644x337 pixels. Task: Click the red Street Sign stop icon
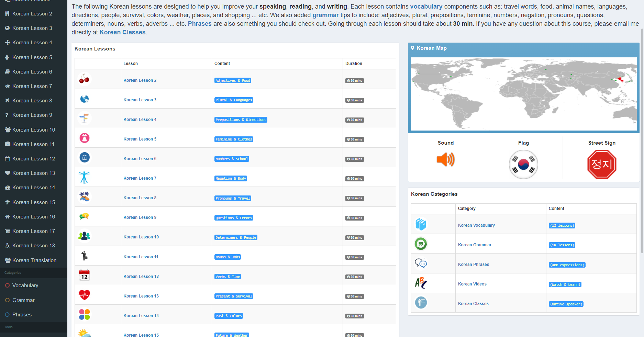coord(602,164)
